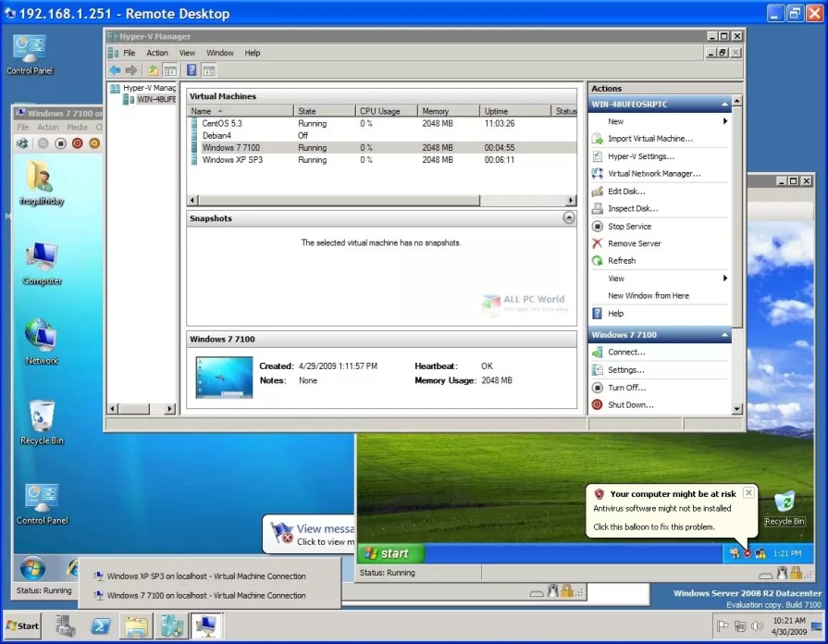Click the blue Help icon in toolbar
The width and height of the screenshot is (828, 644).
[x=192, y=70]
